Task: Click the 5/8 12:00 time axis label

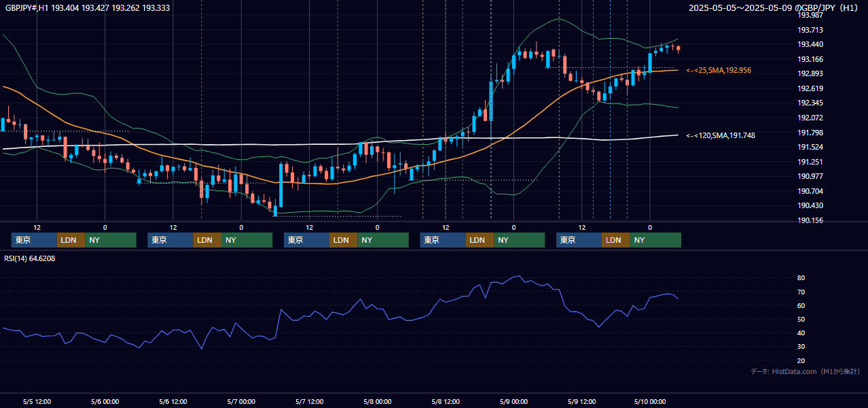Action: pyautogui.click(x=446, y=402)
